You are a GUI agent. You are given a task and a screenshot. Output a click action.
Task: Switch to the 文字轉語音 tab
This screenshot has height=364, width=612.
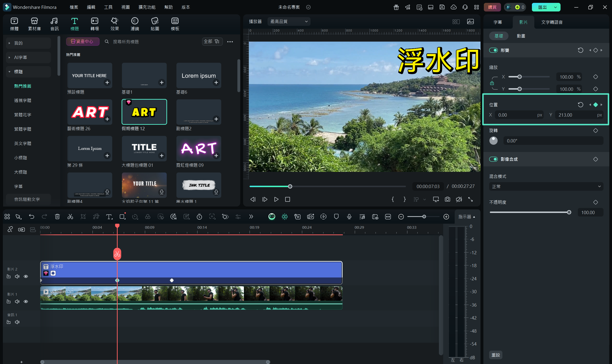[x=552, y=22]
